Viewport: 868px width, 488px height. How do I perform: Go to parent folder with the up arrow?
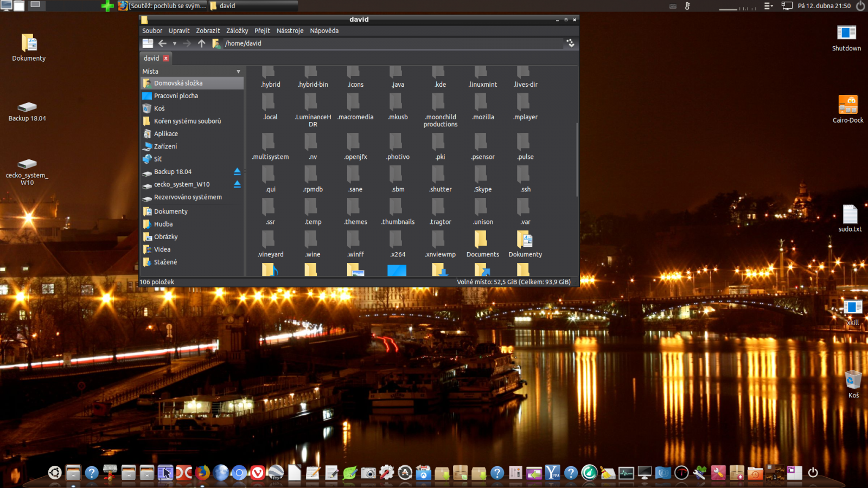coord(201,43)
